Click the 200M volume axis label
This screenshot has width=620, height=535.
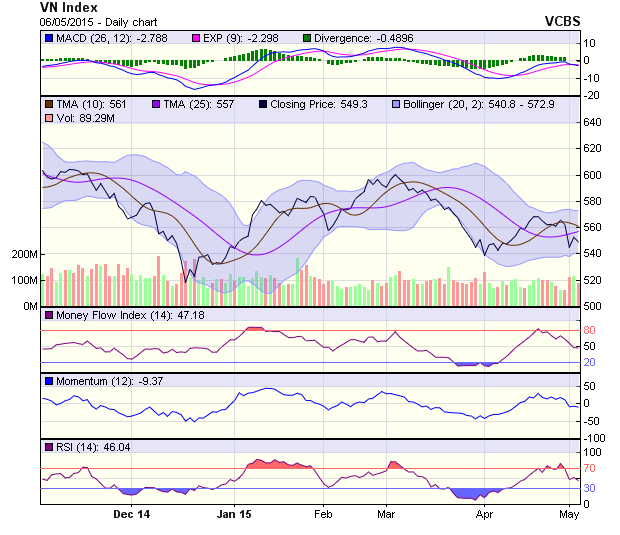click(24, 255)
